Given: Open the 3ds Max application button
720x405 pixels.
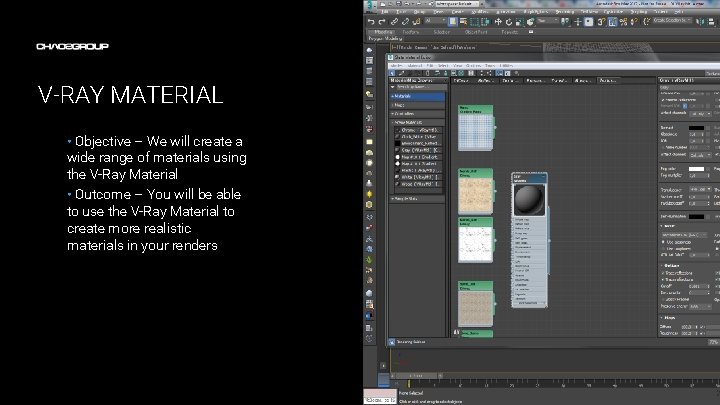Looking at the screenshot, I should 370,4.
